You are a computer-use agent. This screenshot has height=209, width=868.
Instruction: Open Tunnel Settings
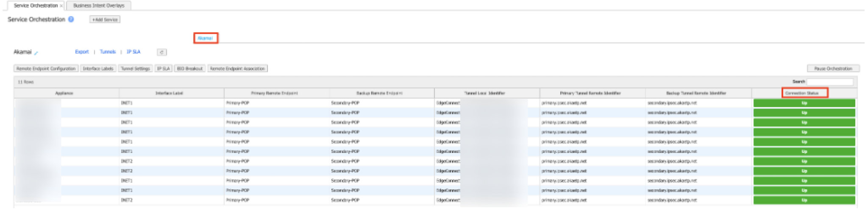coord(135,68)
